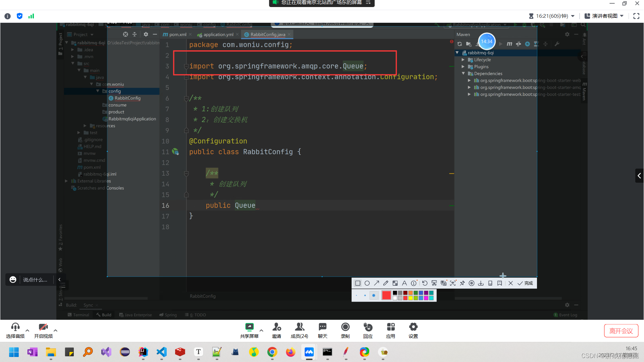The image size is (644, 362).
Task: Select the ellipse annotation tool
Action: tap(367, 283)
